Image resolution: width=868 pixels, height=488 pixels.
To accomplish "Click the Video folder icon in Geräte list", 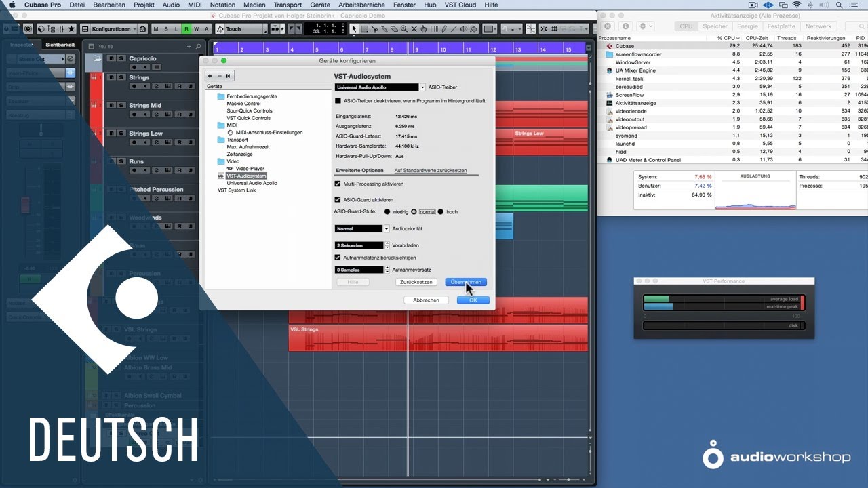I will point(221,161).
